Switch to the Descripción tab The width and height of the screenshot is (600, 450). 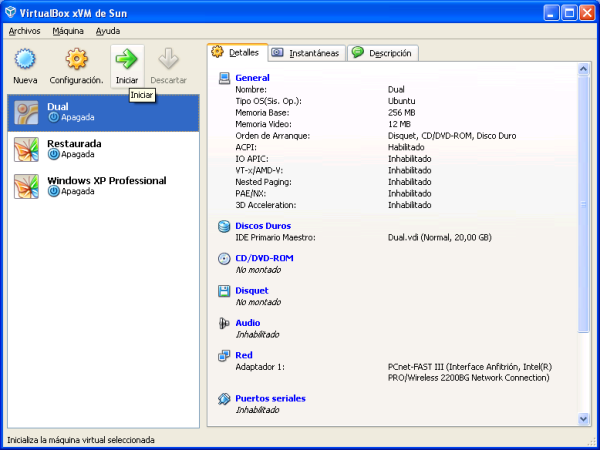click(x=383, y=53)
